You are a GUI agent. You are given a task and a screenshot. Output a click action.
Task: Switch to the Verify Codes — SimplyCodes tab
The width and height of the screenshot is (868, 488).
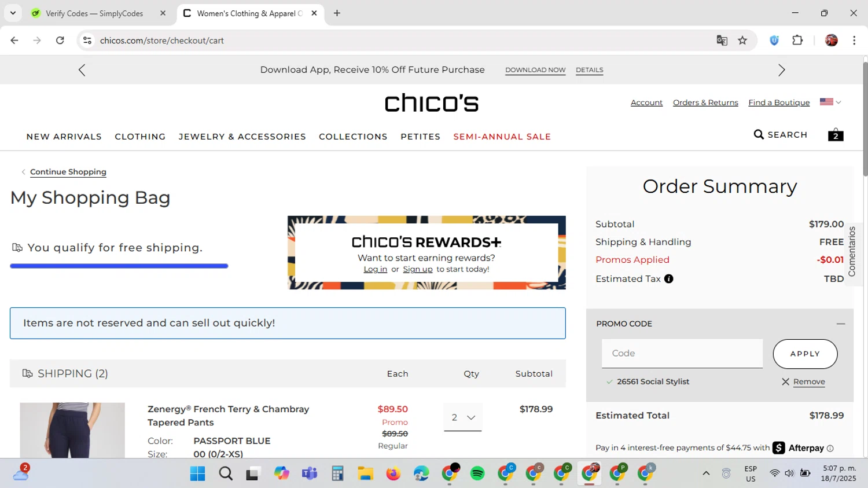click(x=95, y=13)
